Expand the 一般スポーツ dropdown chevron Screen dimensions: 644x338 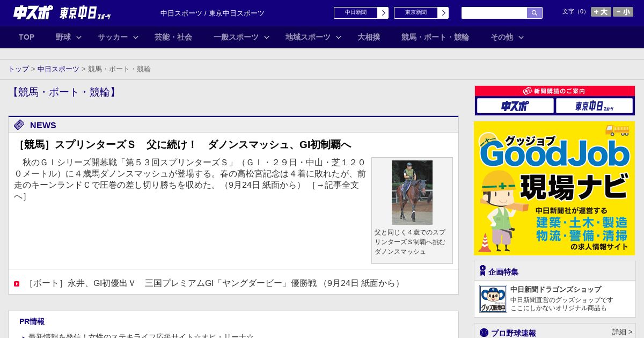coord(267,37)
